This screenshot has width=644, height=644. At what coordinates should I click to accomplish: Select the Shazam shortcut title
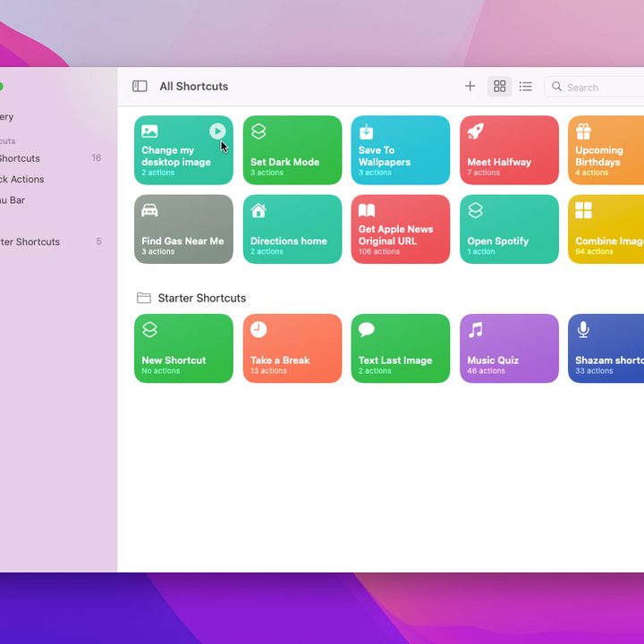pos(609,360)
